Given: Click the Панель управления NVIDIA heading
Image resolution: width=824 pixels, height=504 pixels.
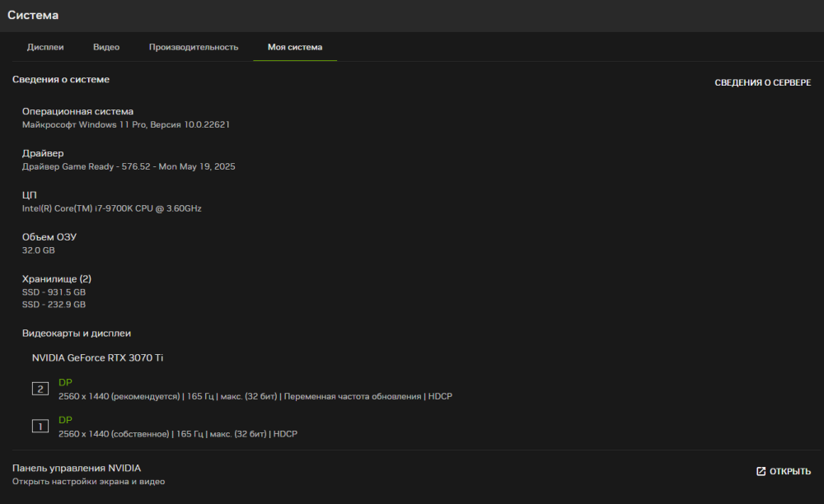Looking at the screenshot, I should coord(77,468).
